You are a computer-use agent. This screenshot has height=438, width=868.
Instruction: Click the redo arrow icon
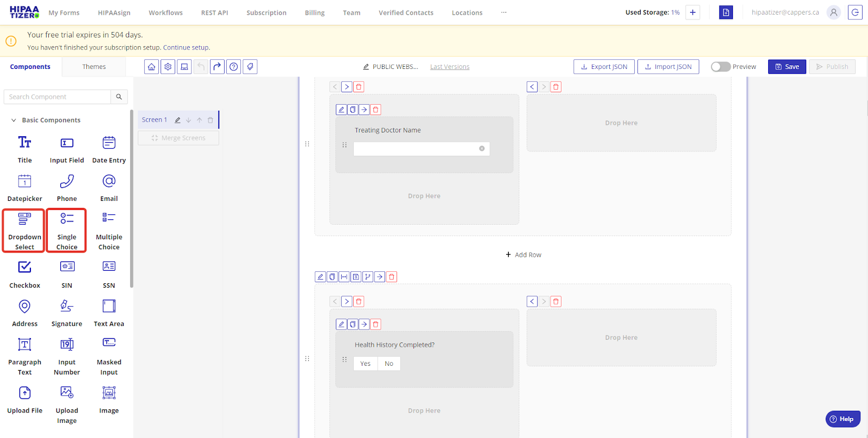(217, 67)
